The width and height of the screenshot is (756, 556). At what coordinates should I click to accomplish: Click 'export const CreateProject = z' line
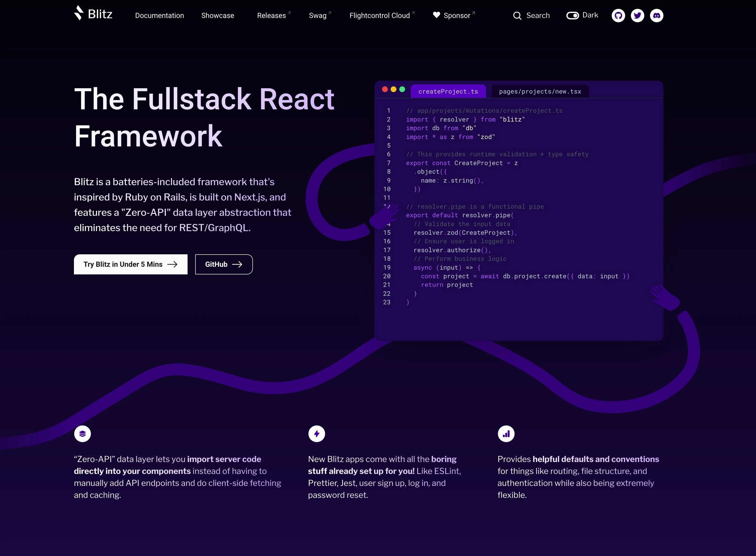tap(461, 163)
